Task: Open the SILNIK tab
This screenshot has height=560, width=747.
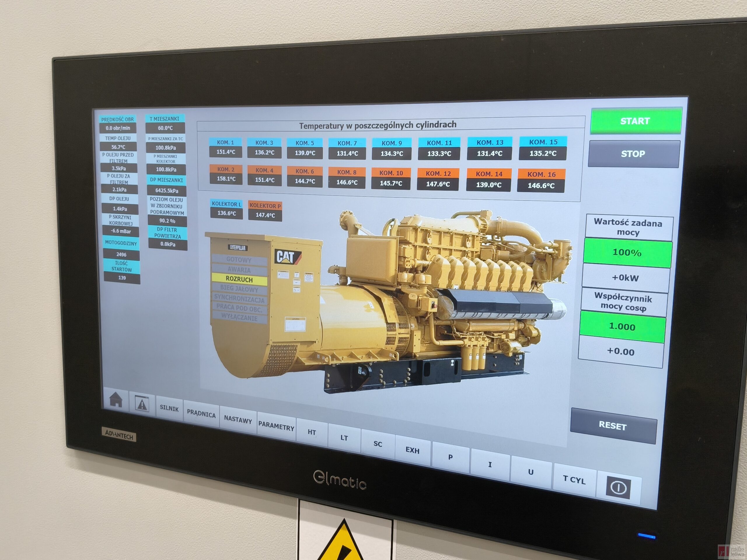Action: [x=169, y=408]
